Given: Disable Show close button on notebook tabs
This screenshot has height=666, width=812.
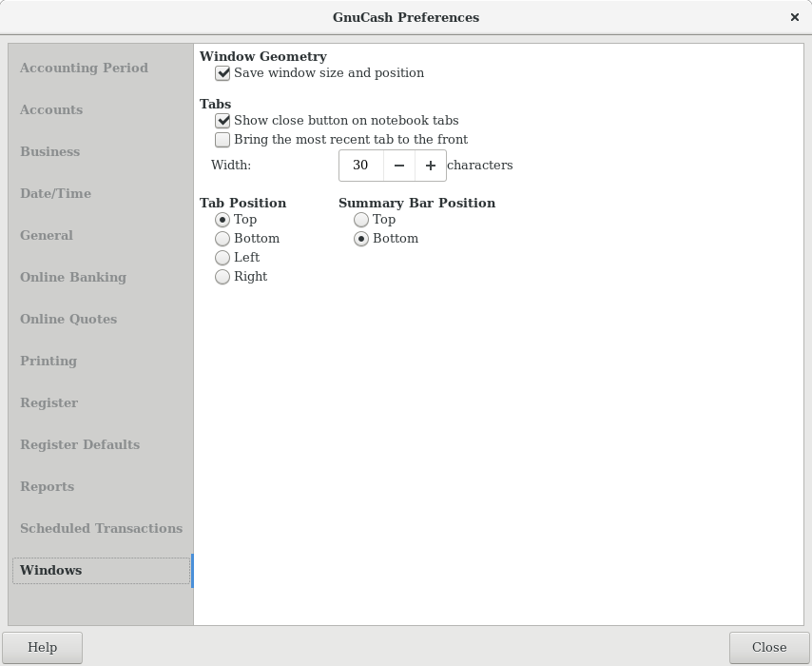Looking at the screenshot, I should (x=338, y=121).
